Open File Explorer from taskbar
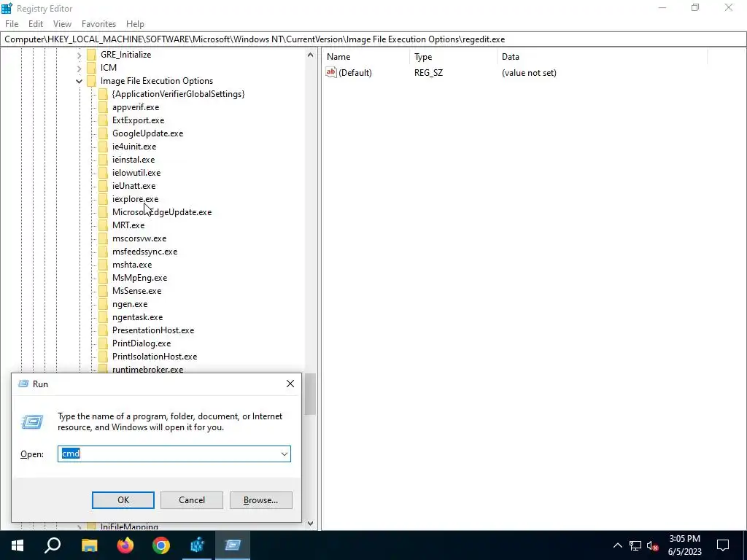The width and height of the screenshot is (747, 560). point(89,545)
